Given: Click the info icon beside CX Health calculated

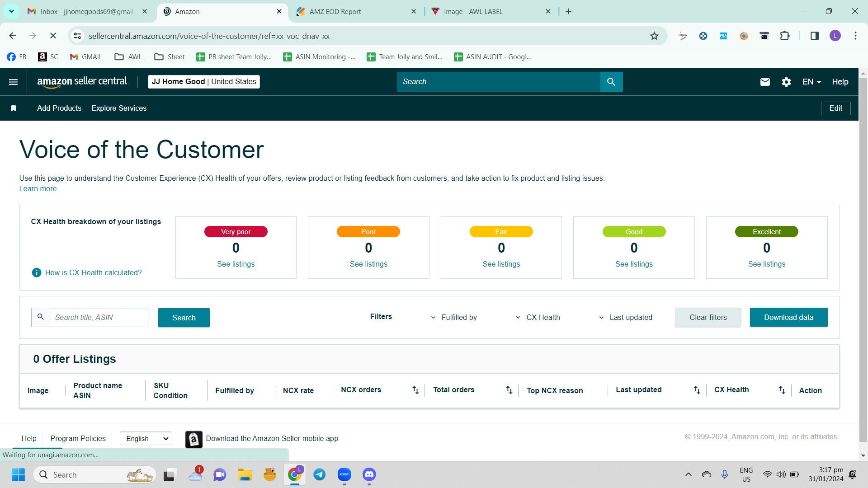Looking at the screenshot, I should click(x=37, y=272).
